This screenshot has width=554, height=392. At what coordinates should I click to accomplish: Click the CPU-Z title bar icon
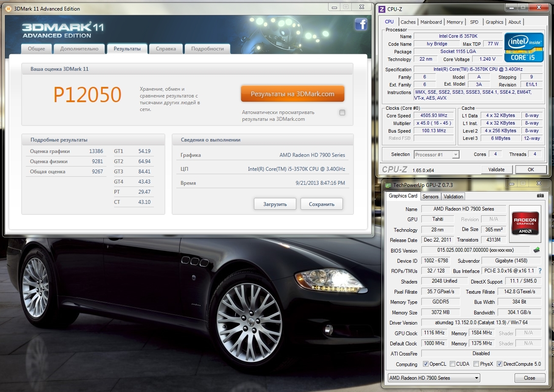pyautogui.click(x=382, y=9)
